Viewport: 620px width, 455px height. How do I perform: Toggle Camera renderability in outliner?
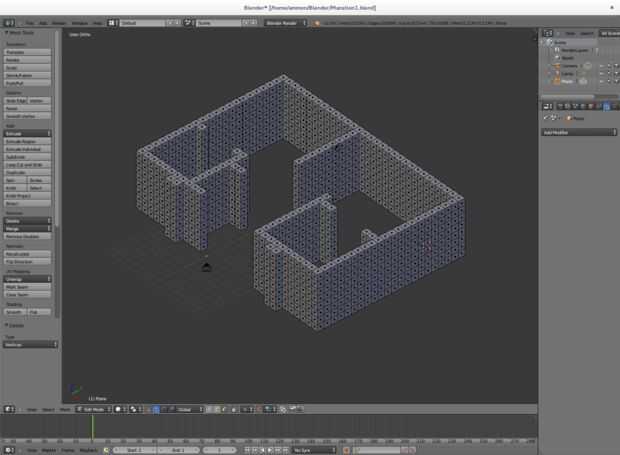[616, 66]
